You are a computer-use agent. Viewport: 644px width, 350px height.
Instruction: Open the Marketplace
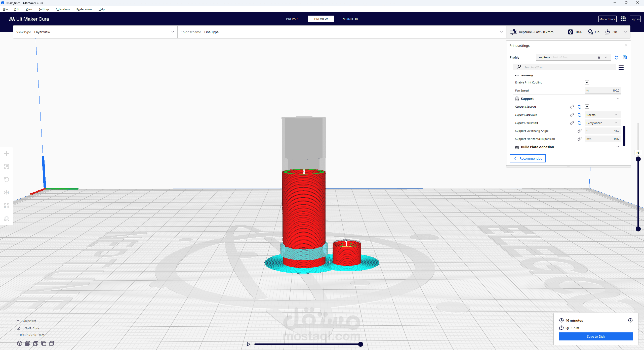[x=607, y=19]
